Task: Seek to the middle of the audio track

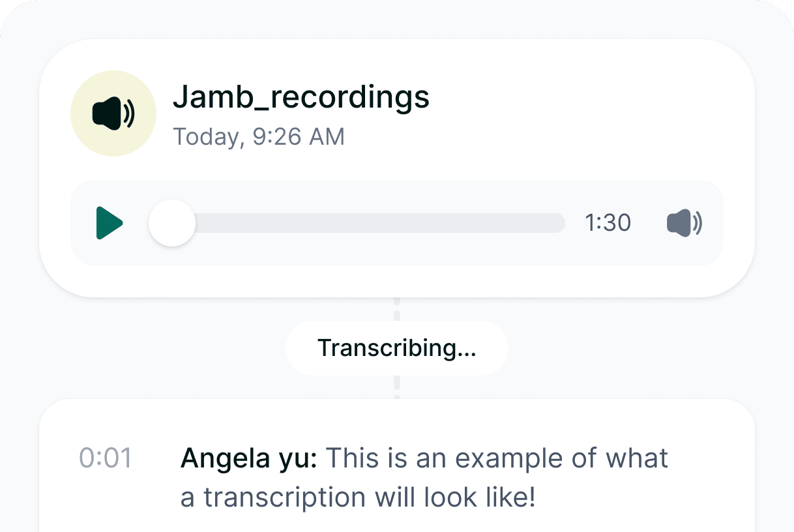Action: (x=368, y=223)
